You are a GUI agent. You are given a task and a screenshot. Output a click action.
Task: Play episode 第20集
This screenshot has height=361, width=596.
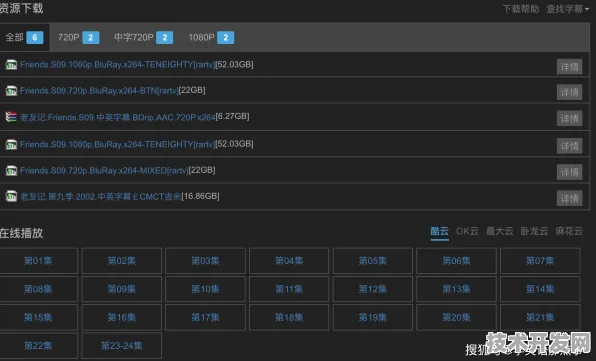pos(456,317)
